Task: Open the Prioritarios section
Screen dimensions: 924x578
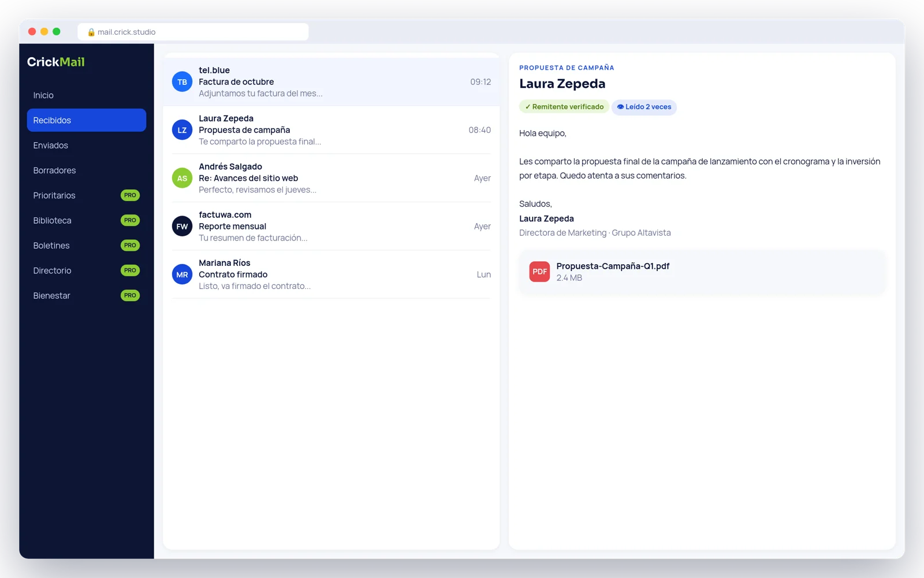Action: (x=87, y=195)
